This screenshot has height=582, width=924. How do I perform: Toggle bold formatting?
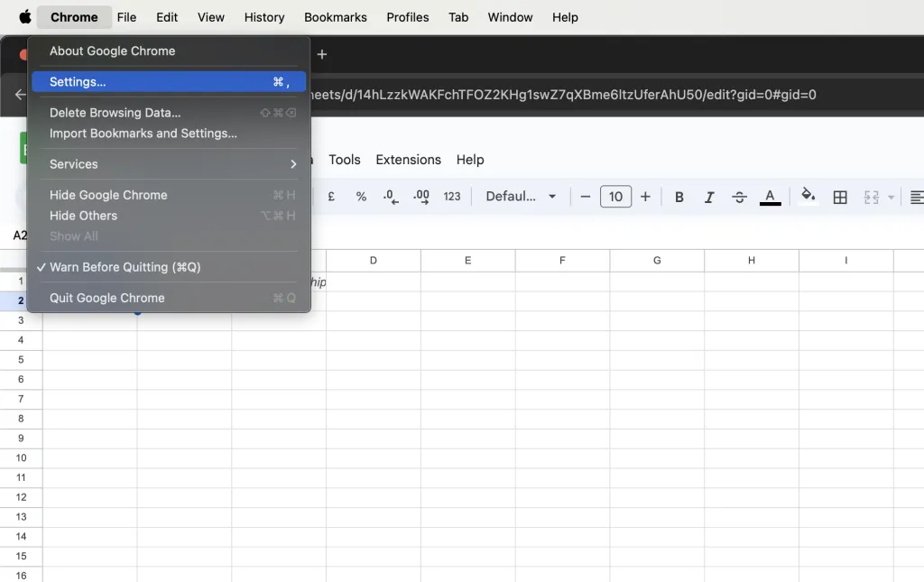679,196
